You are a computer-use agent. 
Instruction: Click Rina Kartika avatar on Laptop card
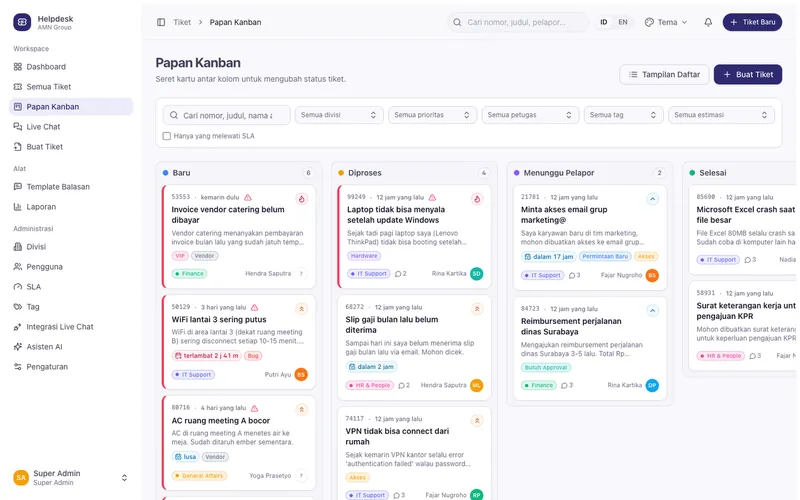(477, 273)
